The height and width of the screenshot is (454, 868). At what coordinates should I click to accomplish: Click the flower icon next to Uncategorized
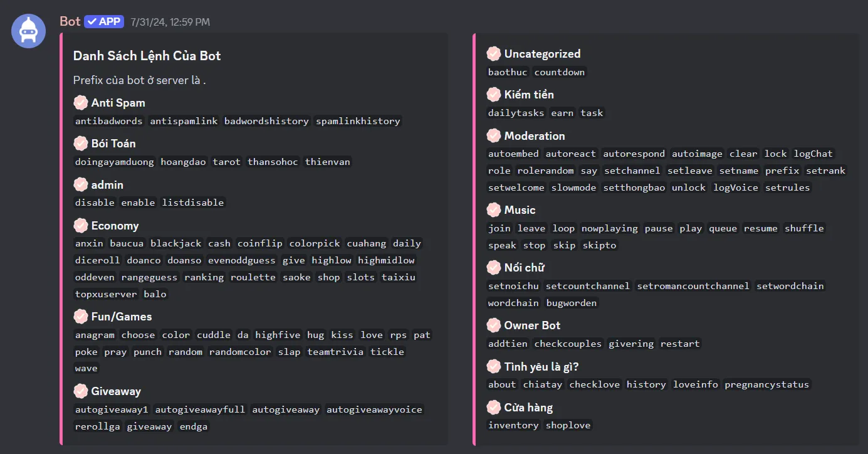[493, 53]
